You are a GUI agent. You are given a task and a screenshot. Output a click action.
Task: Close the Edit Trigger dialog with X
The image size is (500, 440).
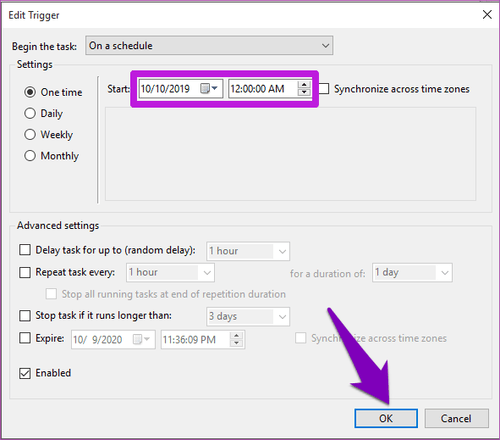[x=487, y=15]
